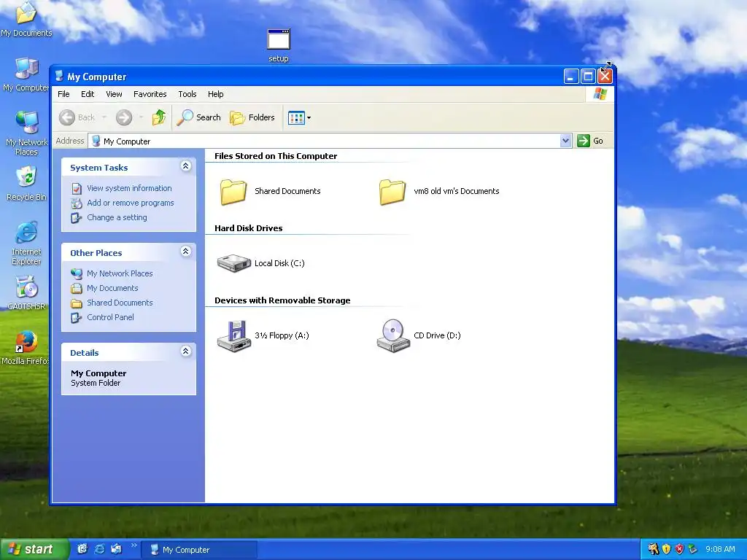Click the first Quick Launch icon
The image size is (747, 560).
click(82, 549)
